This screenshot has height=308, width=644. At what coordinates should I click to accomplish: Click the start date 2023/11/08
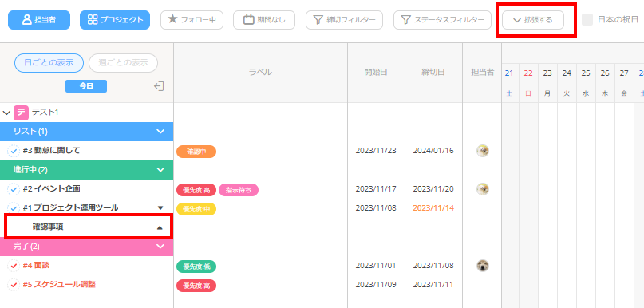click(x=376, y=207)
